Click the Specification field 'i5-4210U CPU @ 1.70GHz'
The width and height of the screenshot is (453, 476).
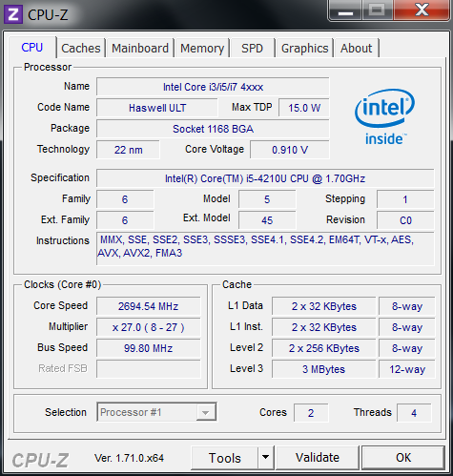[x=265, y=178]
